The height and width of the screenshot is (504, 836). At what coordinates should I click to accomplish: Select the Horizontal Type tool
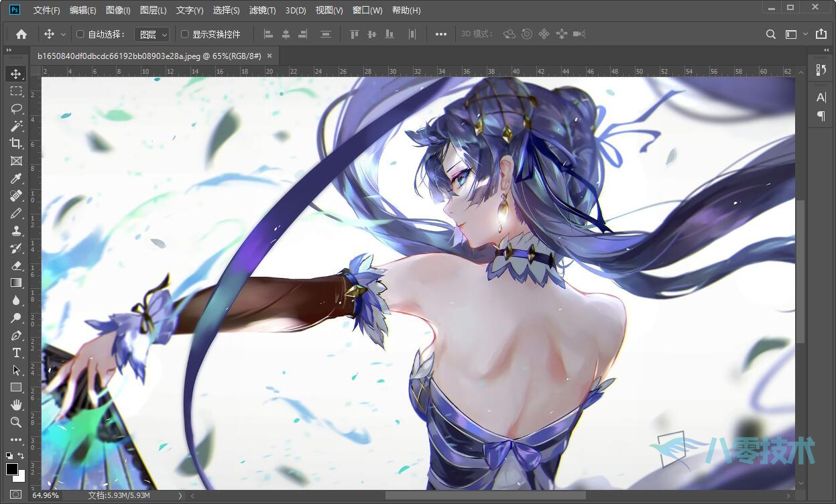(x=16, y=353)
